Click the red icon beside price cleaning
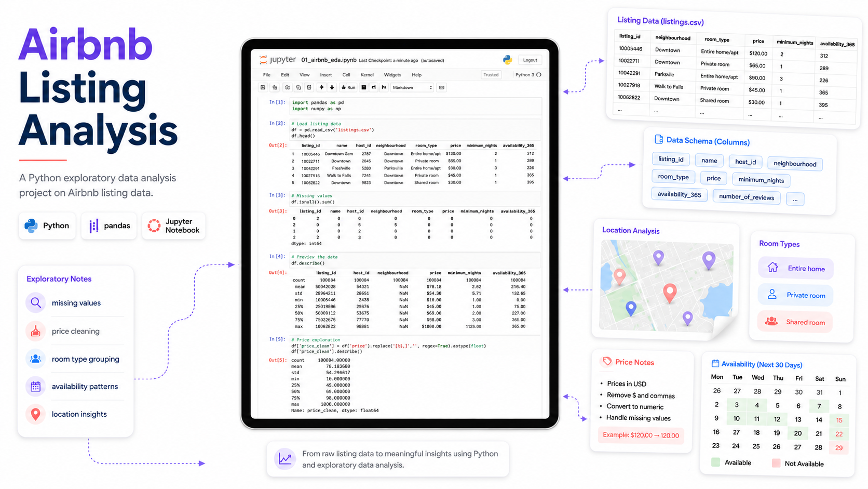 point(35,331)
